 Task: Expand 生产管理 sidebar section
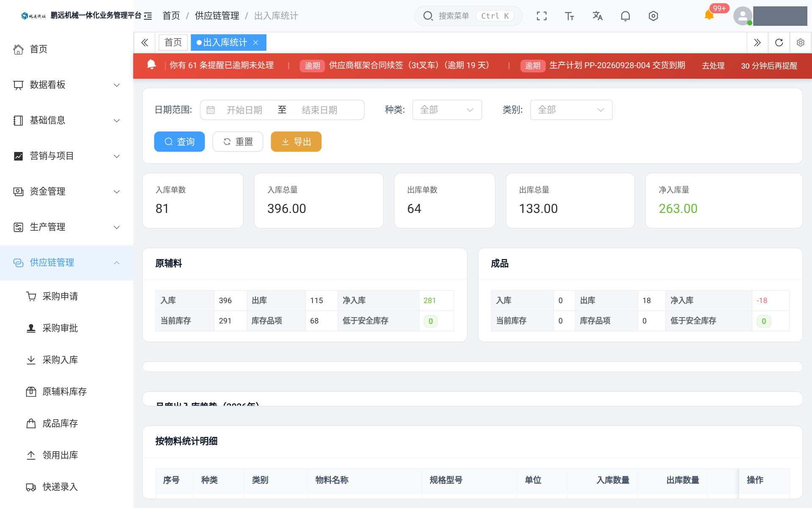pyautogui.click(x=66, y=227)
